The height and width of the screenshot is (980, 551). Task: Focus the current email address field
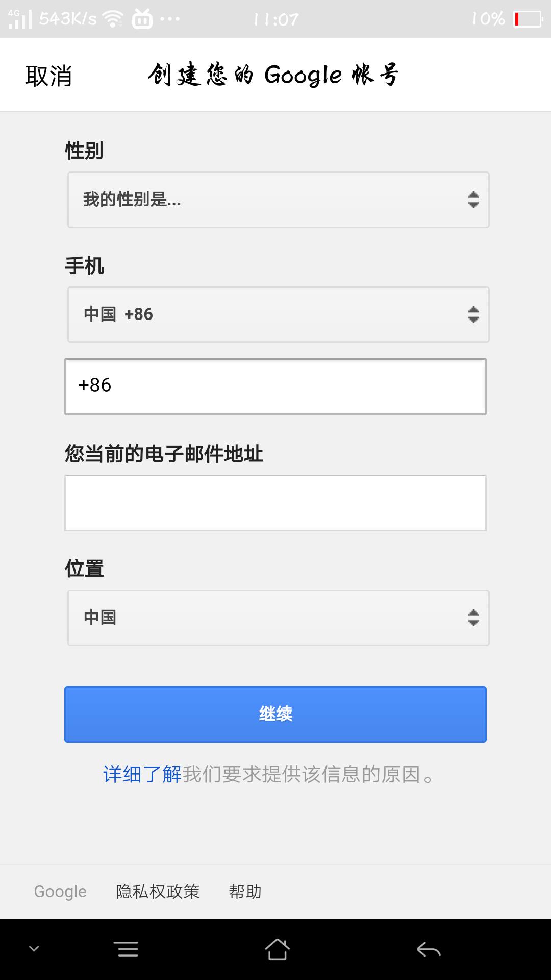coord(275,503)
